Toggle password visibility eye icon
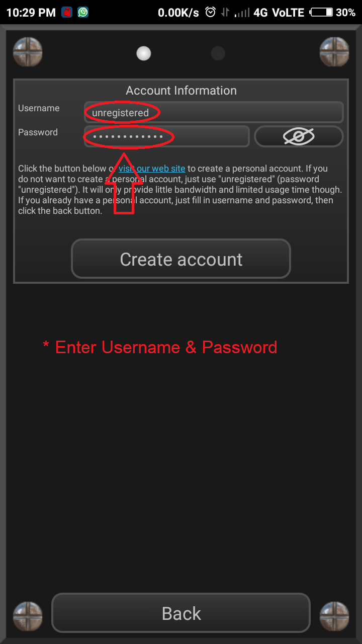 pos(299,136)
